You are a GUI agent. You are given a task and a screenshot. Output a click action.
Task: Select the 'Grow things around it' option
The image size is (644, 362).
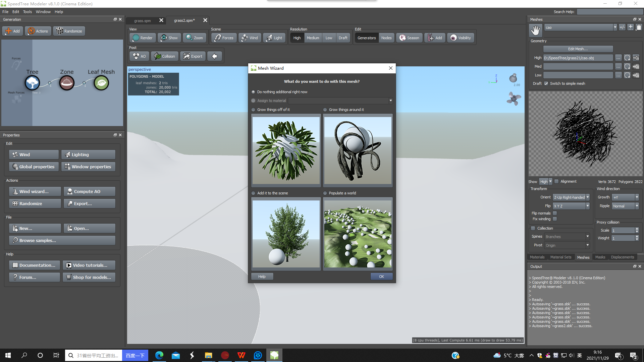325,109
